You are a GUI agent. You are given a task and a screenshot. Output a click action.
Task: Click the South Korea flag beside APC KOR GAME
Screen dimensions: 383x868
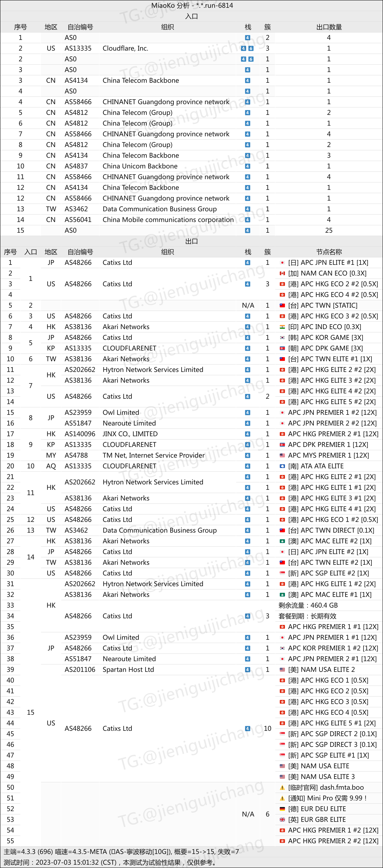282,338
